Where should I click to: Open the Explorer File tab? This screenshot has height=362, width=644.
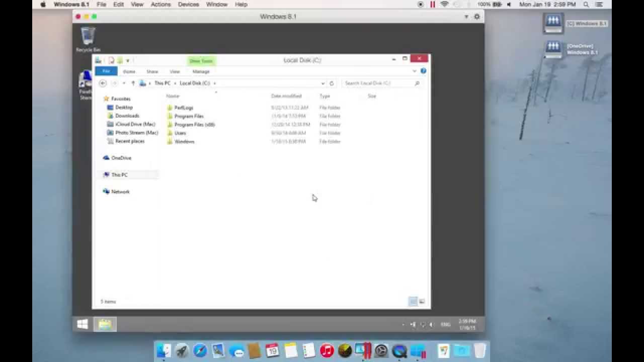click(x=106, y=71)
